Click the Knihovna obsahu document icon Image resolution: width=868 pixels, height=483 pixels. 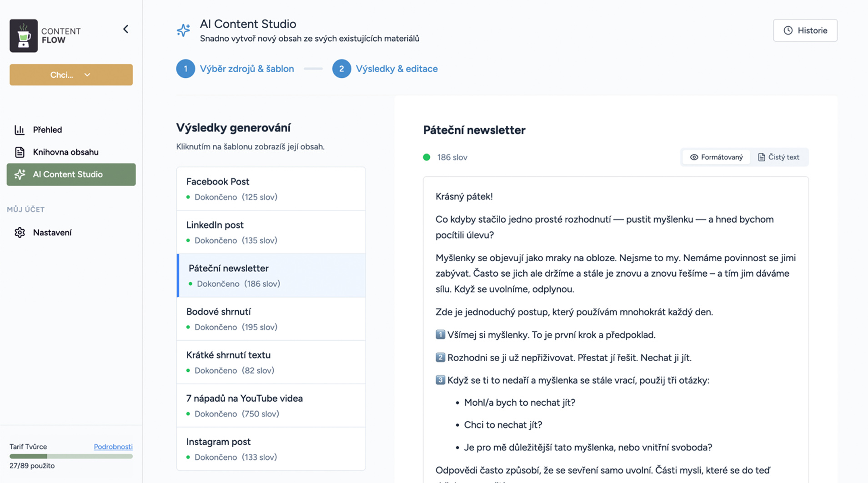tap(20, 152)
